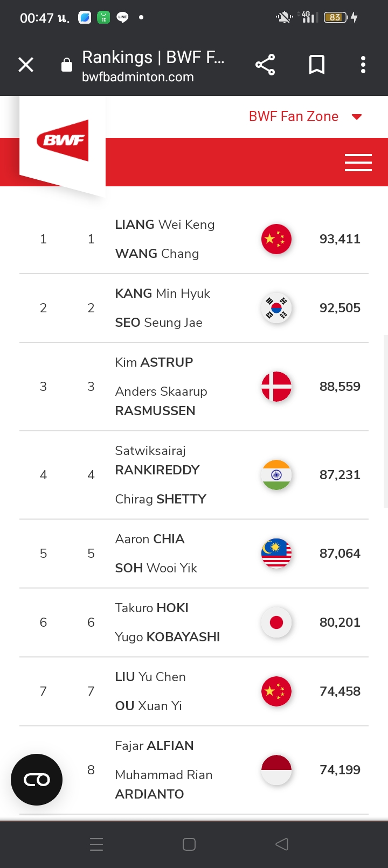This screenshot has height=868, width=388.
Task: Select Takuro HOKI player name
Action: (152, 608)
